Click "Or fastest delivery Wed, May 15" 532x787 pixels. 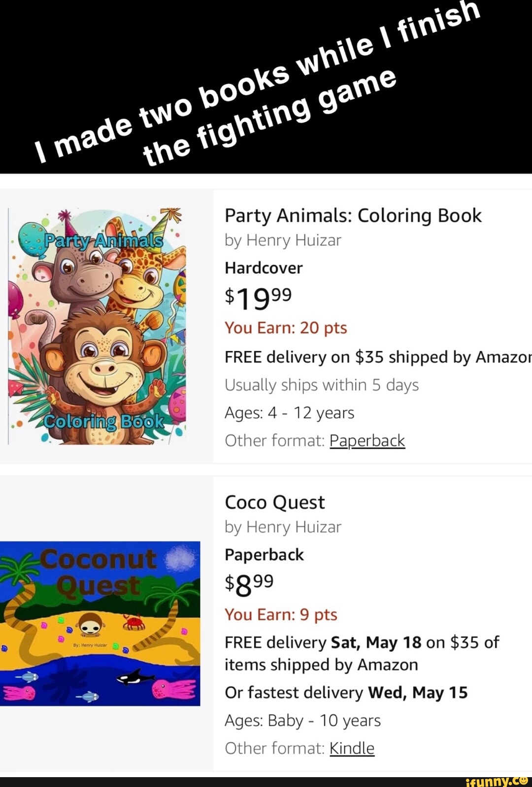pyautogui.click(x=346, y=693)
